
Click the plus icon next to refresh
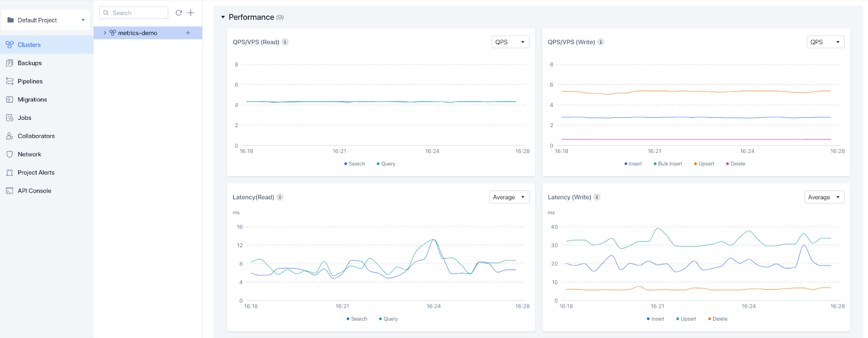point(191,12)
